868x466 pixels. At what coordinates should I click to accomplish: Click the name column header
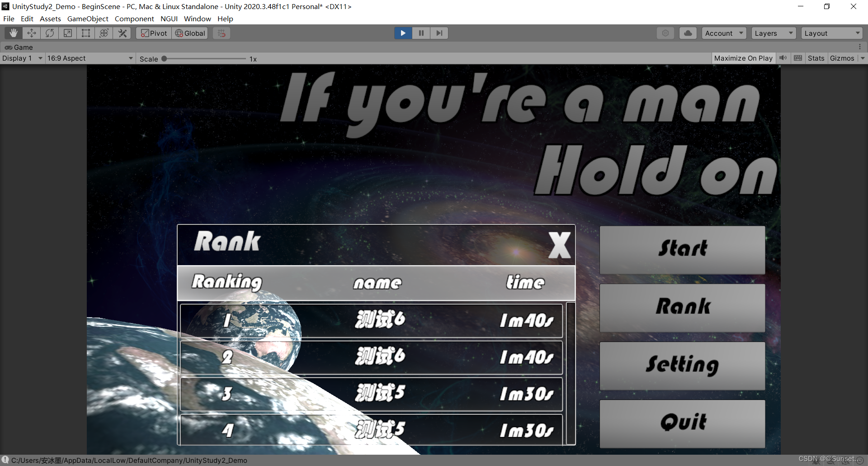[377, 283]
